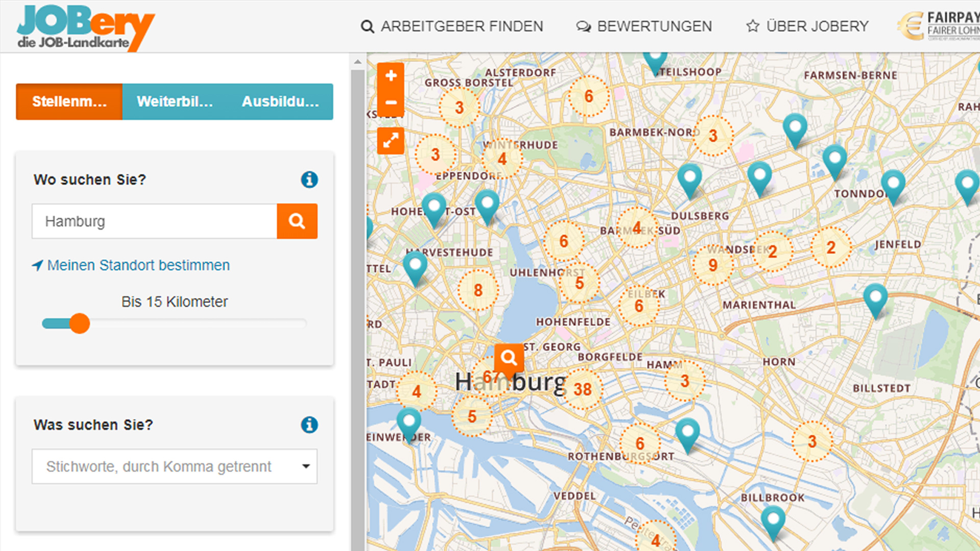Click the map zoom in plus button
This screenshot has height=551, width=980.
pos(391,77)
